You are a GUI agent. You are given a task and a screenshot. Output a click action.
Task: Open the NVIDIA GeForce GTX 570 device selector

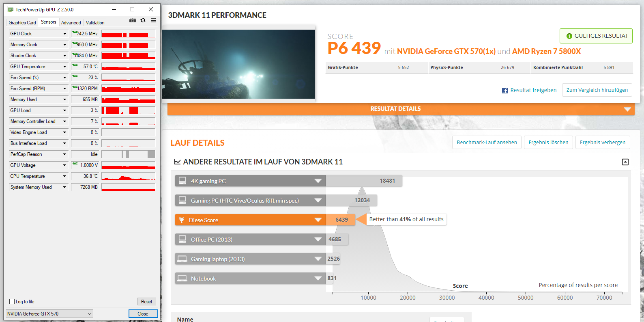[x=49, y=313]
